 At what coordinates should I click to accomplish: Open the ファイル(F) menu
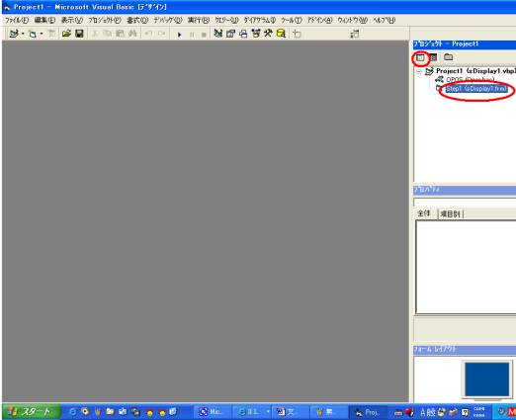pos(17,21)
